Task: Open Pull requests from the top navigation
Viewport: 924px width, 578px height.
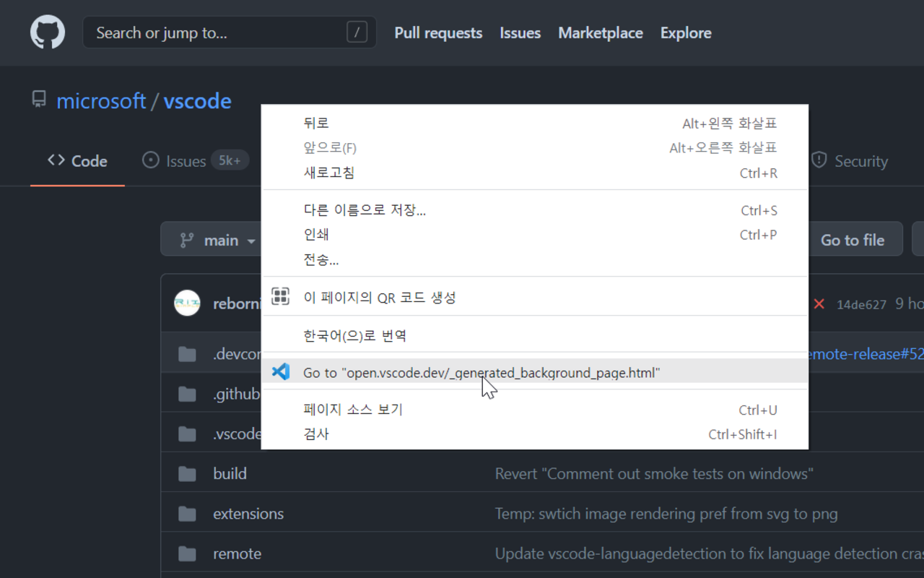Action: [x=437, y=33]
